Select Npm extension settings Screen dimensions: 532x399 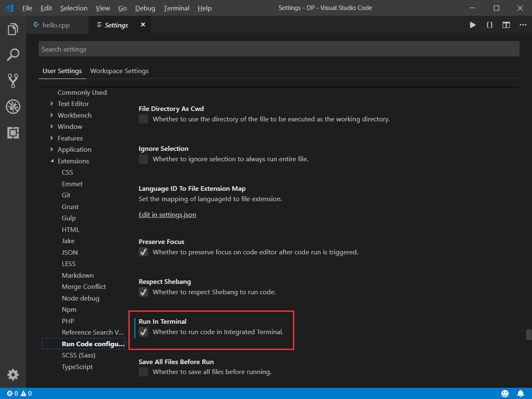point(69,309)
